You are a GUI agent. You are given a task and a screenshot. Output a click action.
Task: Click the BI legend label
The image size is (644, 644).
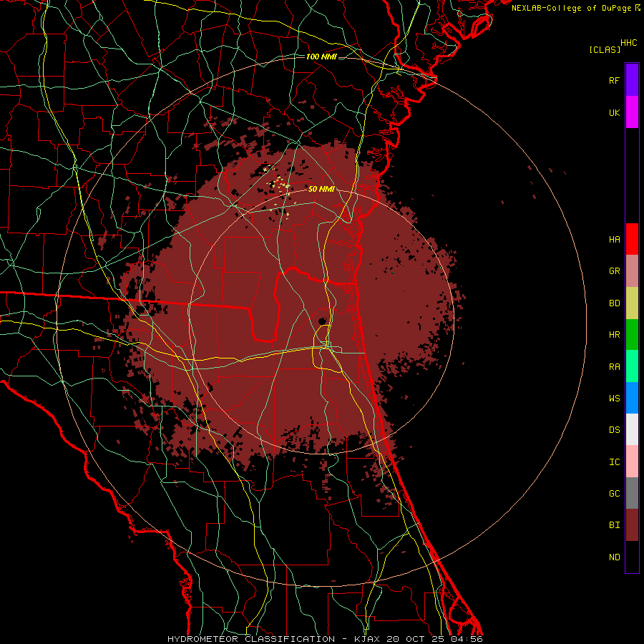[614, 525]
